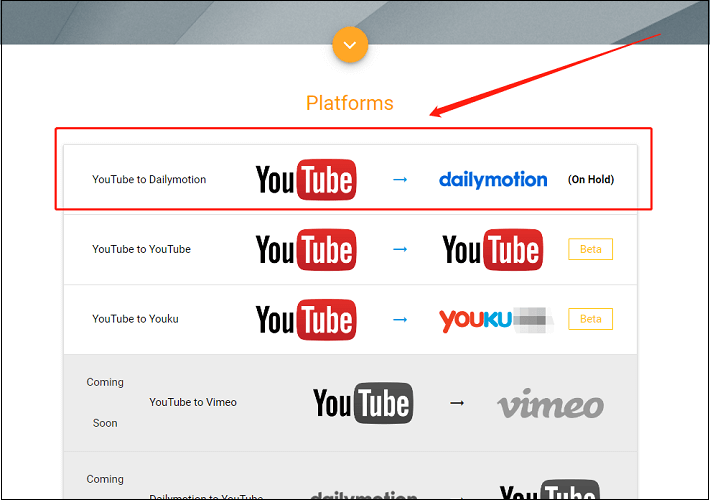Viewport: 710px width, 500px height.
Task: Select the 'YouTube to Youku' label
Action: point(135,319)
